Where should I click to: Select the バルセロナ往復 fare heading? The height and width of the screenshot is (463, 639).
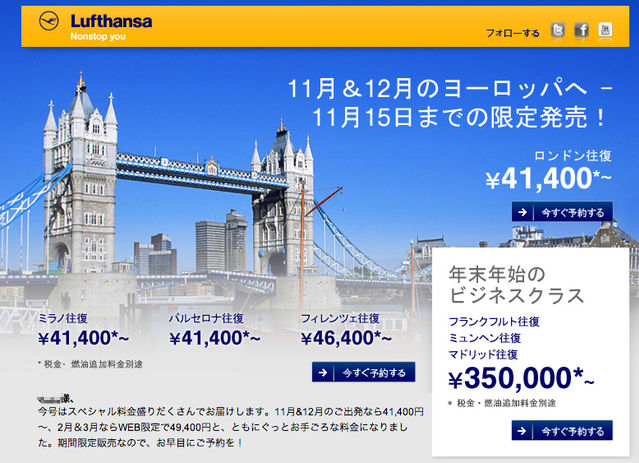pyautogui.click(x=206, y=318)
